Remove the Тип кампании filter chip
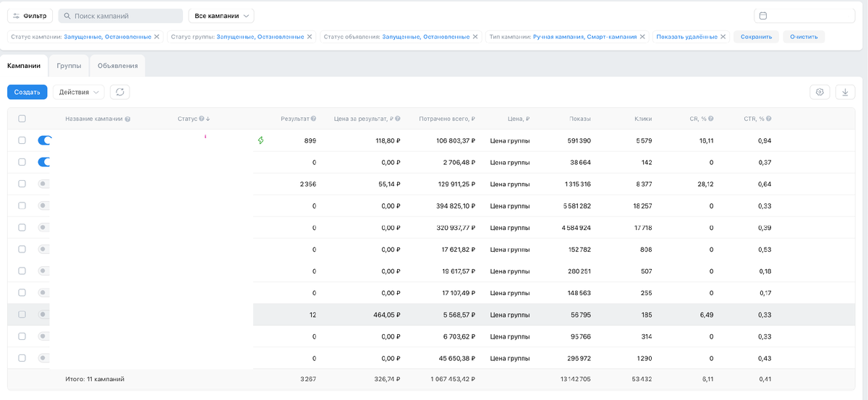 coord(642,36)
